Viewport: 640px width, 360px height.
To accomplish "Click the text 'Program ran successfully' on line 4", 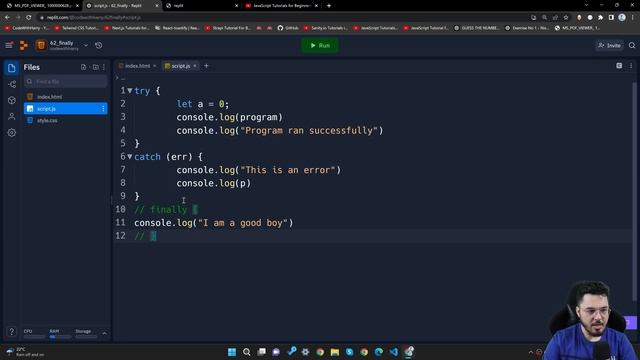I will (309, 131).
